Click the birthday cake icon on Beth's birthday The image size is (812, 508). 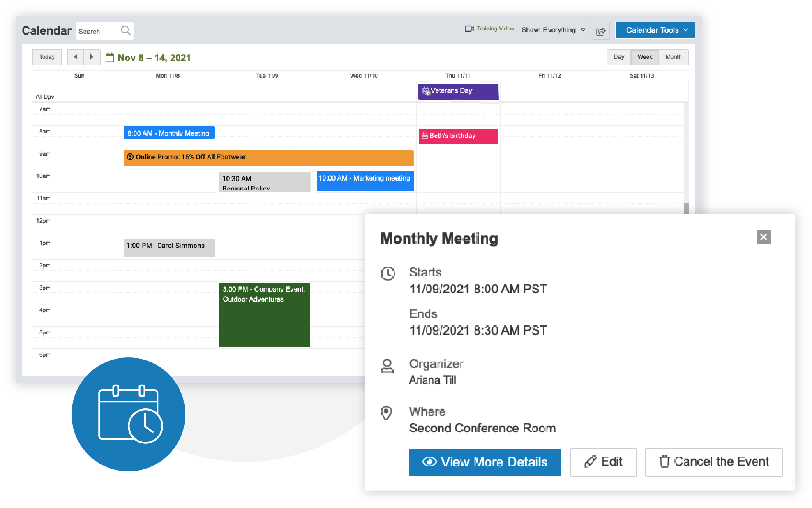[x=425, y=136]
